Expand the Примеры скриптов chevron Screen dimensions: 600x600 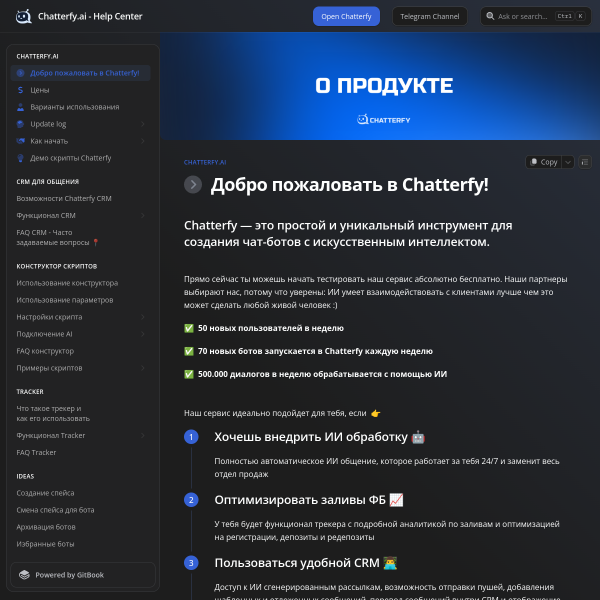(x=142, y=368)
